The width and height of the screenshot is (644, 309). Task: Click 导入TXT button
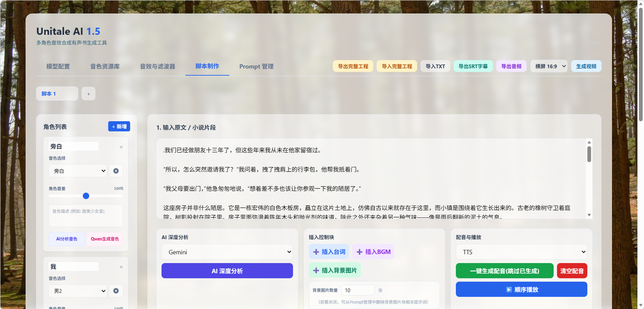435,66
